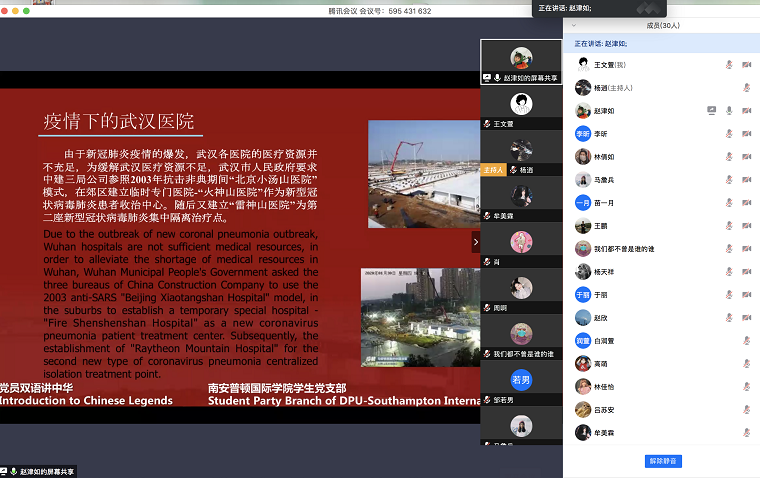This screenshot has height=478, width=760.
Task: Click muted mic icon beside 林倩如
Action: [x=729, y=156]
